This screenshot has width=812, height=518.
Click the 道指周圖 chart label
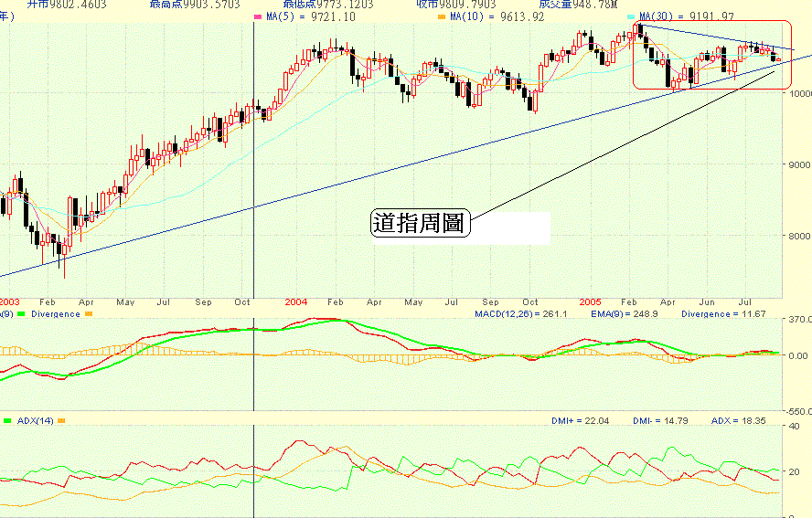coord(420,224)
